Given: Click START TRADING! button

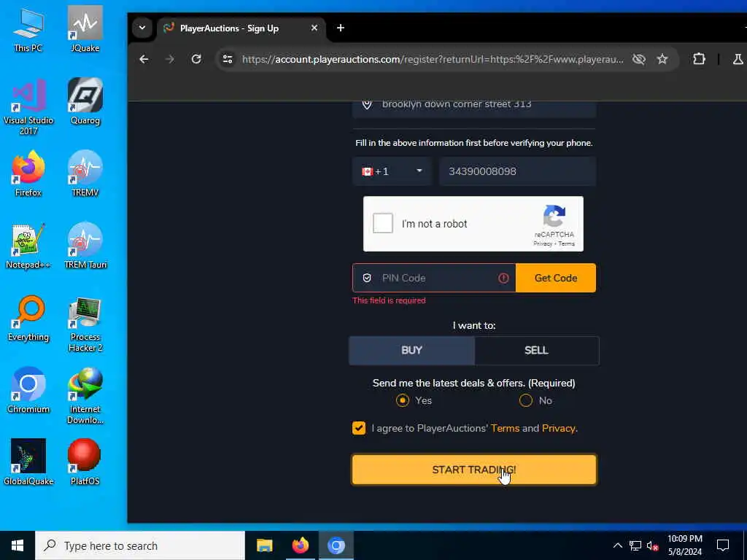Looking at the screenshot, I should pos(474,470).
